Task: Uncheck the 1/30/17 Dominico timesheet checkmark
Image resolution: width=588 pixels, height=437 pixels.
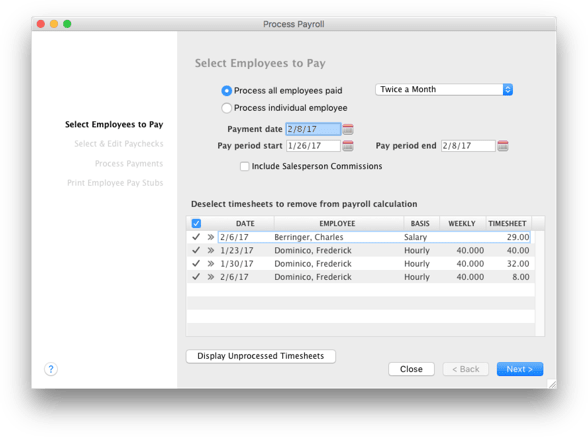Action: click(x=196, y=264)
